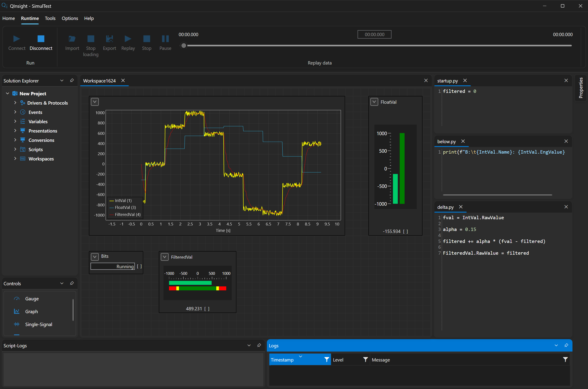The image size is (588, 389).
Task: Open the Help ribbon tab
Action: pyautogui.click(x=89, y=18)
